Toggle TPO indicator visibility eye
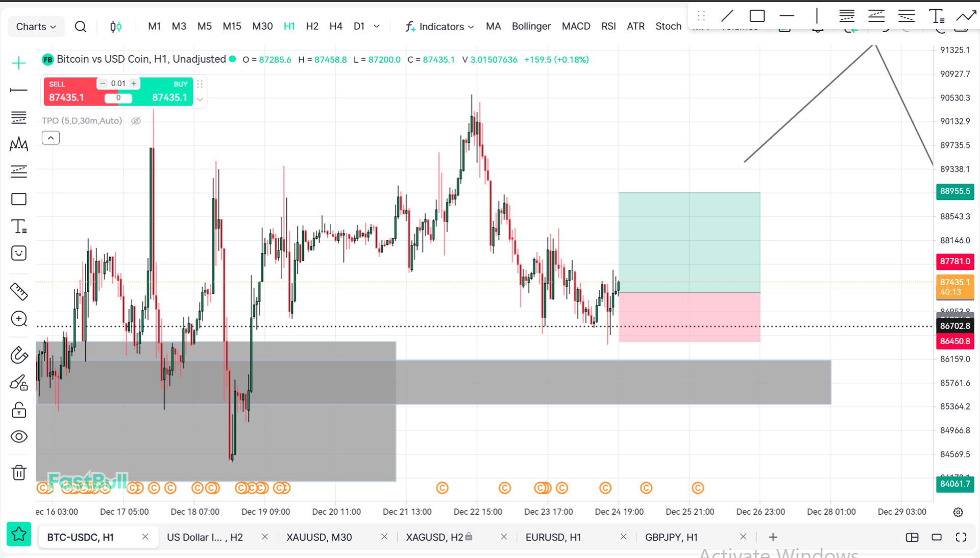Screen dimensions: 980x558 coord(136,121)
